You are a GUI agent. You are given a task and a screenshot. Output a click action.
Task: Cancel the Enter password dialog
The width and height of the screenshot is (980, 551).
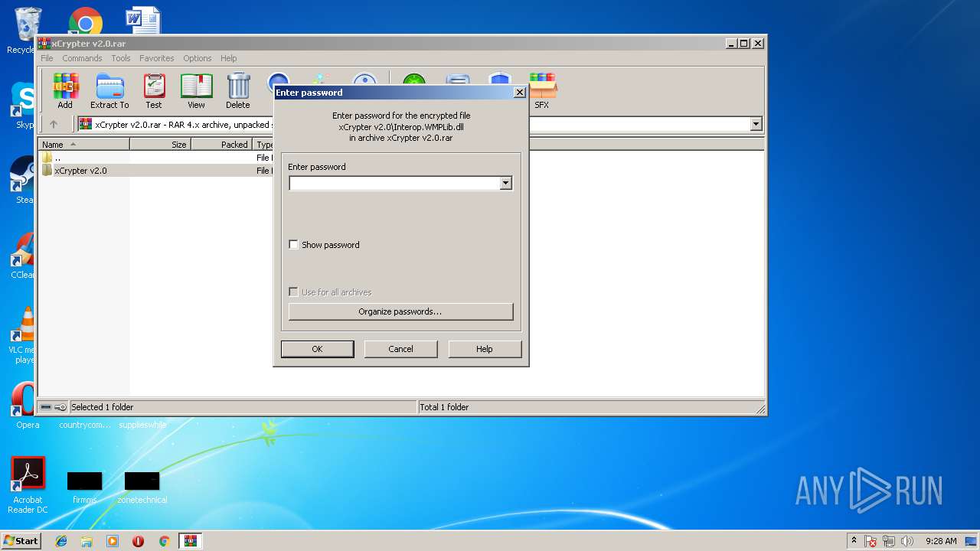400,349
